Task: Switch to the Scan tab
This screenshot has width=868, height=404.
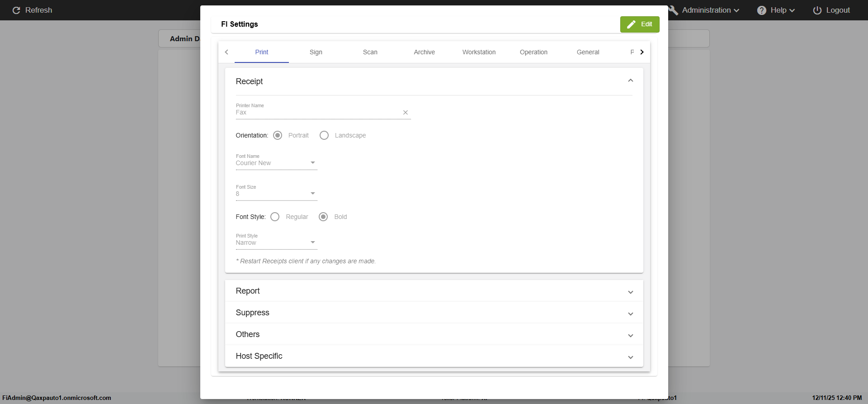Action: (370, 52)
